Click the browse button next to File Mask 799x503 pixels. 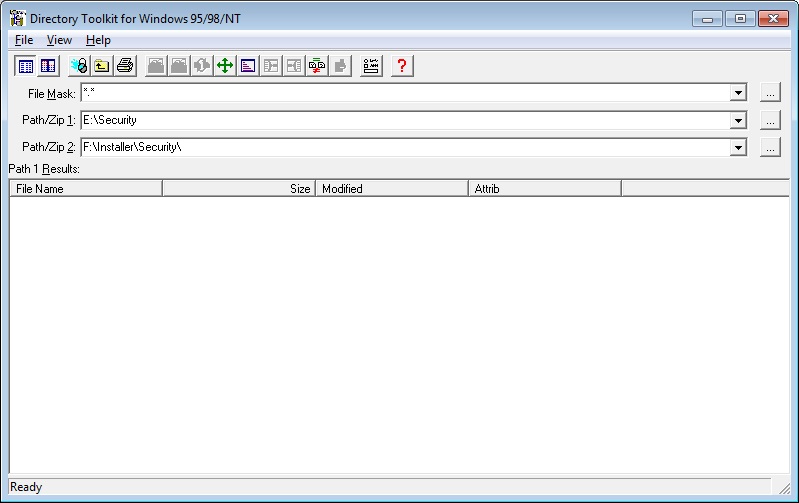point(770,93)
